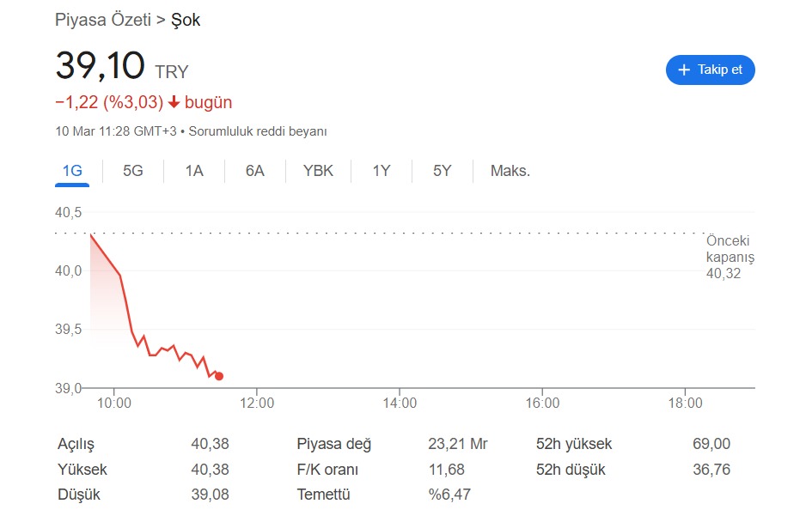The height and width of the screenshot is (516, 812).
Task: Show the Maks. full history range
Action: click(x=510, y=171)
